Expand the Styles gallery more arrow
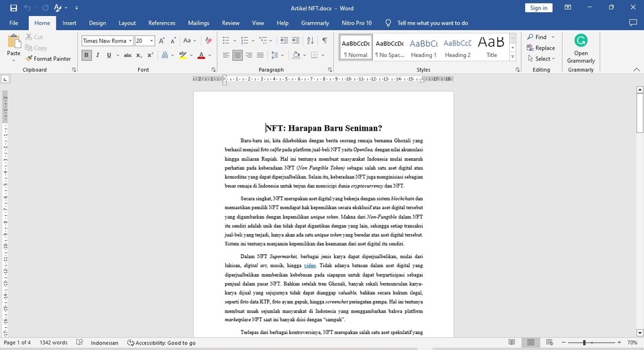The height and width of the screenshot is (350, 644). [513, 57]
